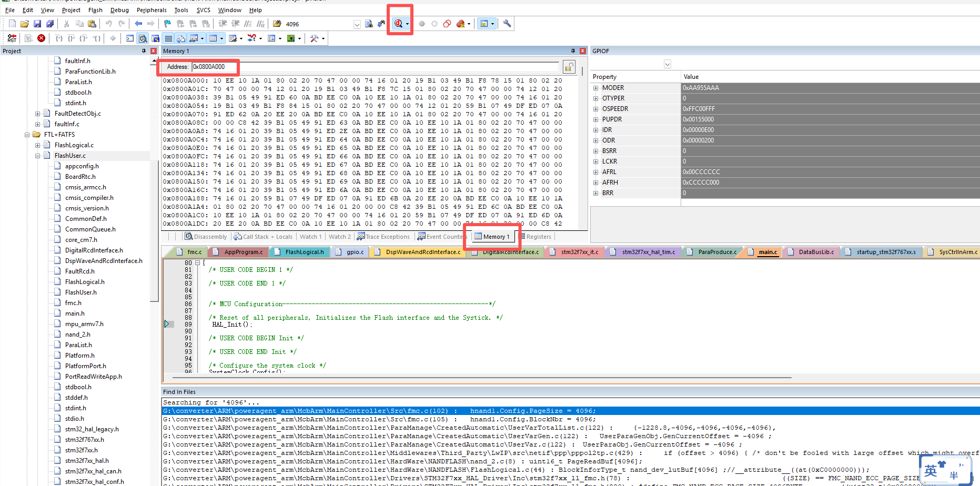This screenshot has width=980, height=486.
Task: Open GPIOF panel dropdown chevron
Action: (668, 64)
